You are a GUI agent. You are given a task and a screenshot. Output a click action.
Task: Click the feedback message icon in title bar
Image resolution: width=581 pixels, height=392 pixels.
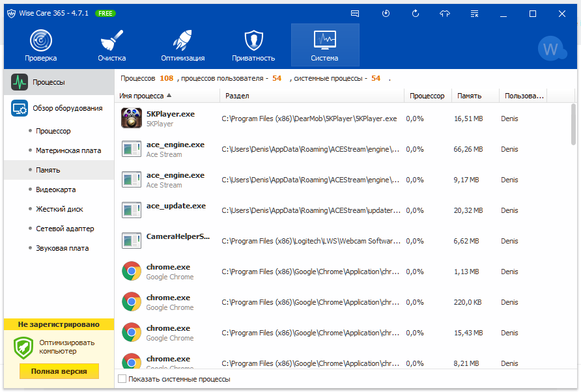tap(355, 13)
